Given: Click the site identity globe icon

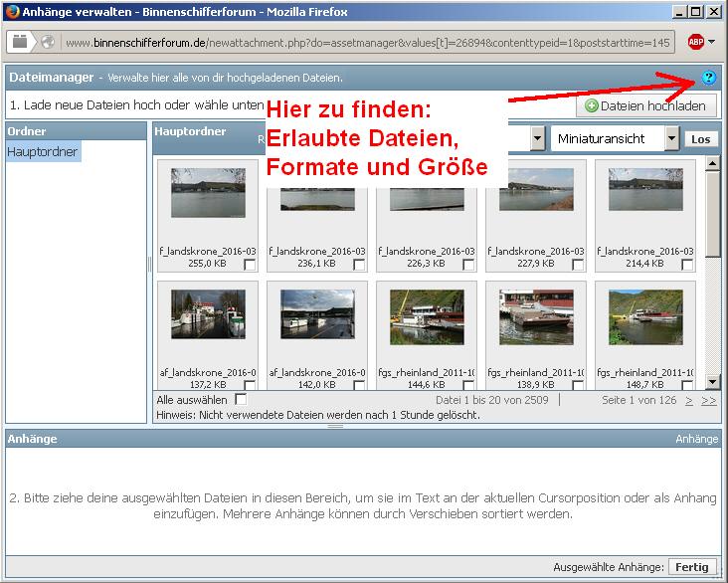Looking at the screenshot, I should (47, 43).
